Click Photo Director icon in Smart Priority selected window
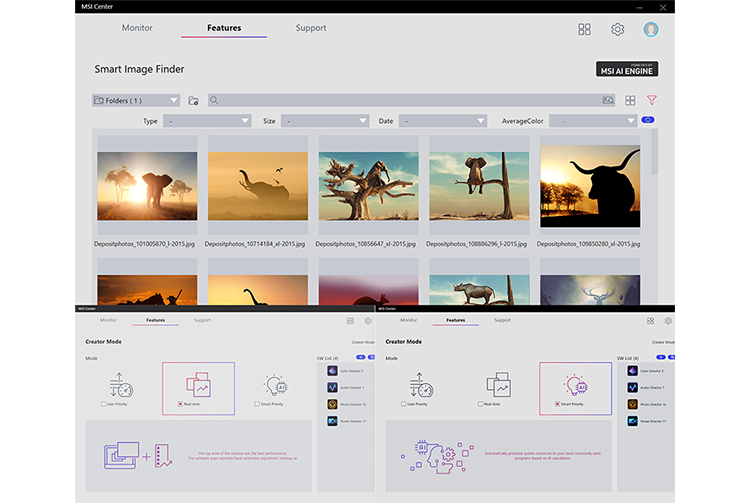 pyautogui.click(x=632, y=404)
